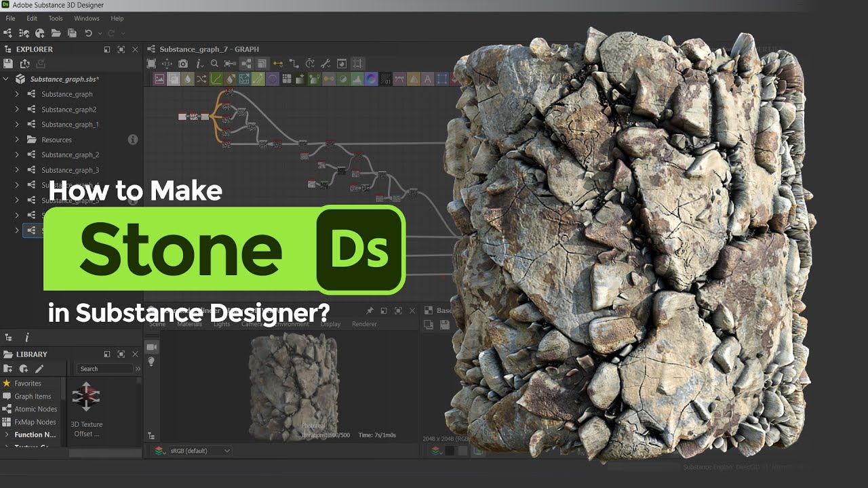This screenshot has height=488, width=868.
Task: Add the Text 'A' node
Action: coord(428,79)
